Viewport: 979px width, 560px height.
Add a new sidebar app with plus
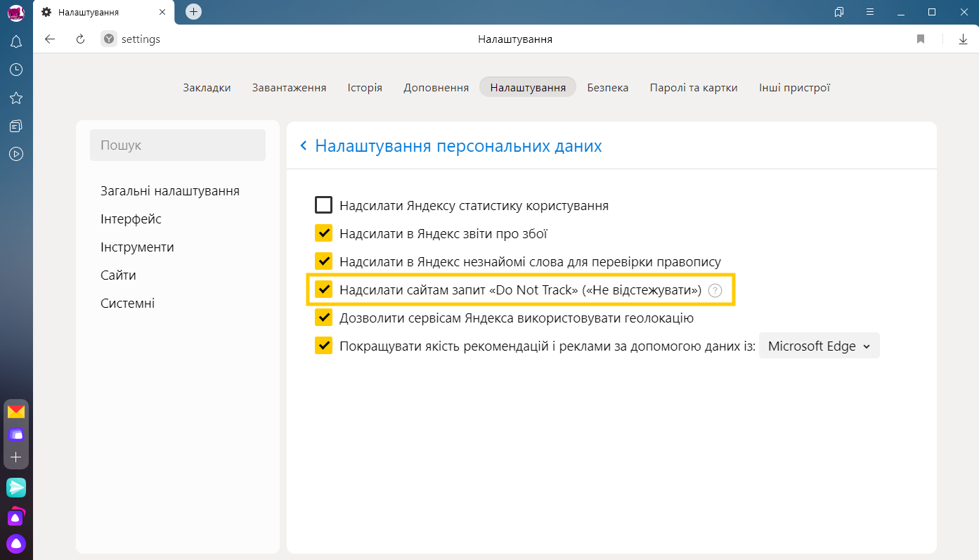click(16, 457)
